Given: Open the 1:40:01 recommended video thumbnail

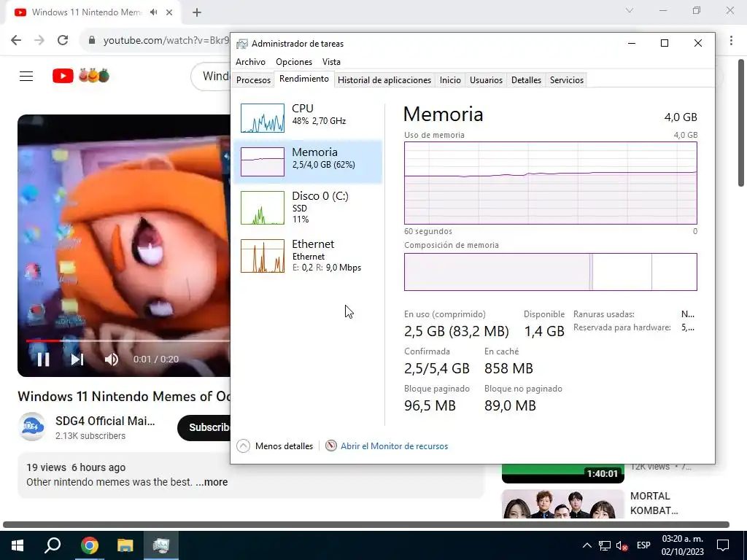Looking at the screenshot, I should click(x=562, y=473).
